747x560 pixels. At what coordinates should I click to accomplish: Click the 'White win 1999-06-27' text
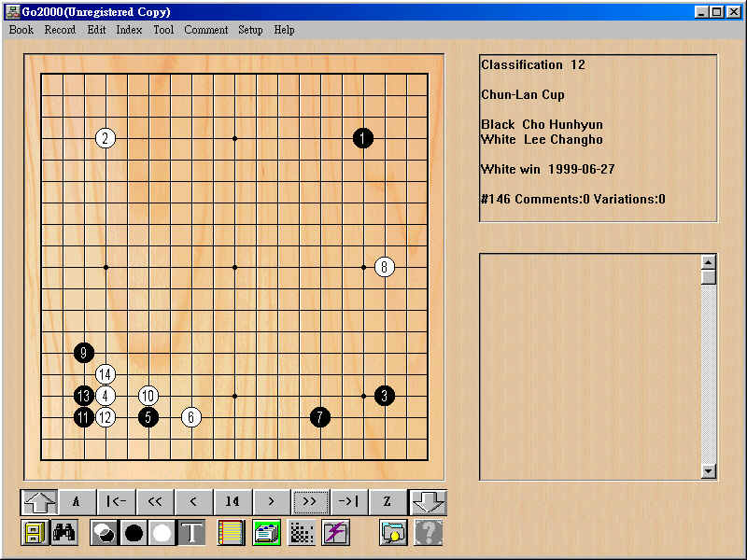[x=548, y=169]
